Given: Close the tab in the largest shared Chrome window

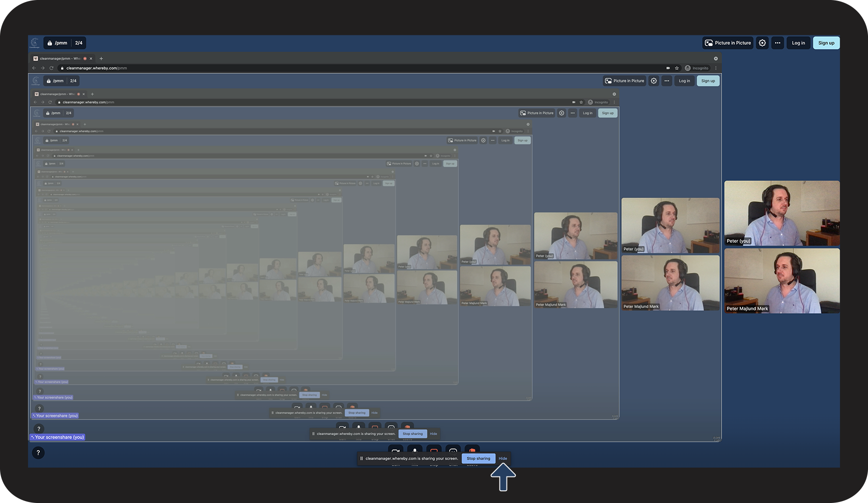Looking at the screenshot, I should coord(91,59).
